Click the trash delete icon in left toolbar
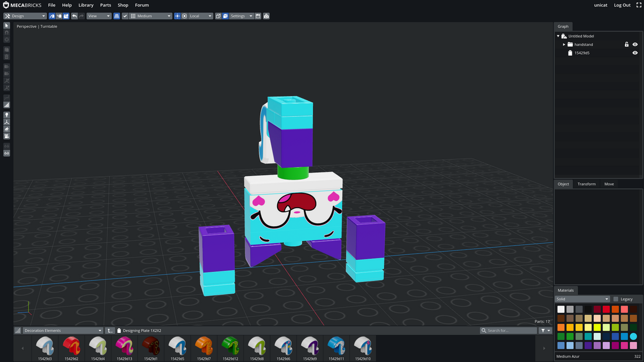This screenshot has height=362, width=644. [7, 57]
